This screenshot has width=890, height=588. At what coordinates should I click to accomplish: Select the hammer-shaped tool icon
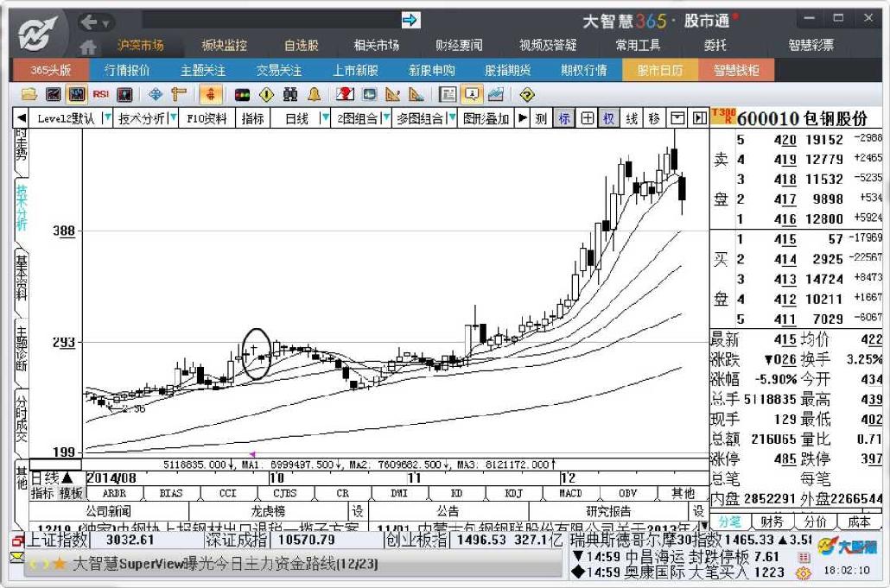178,94
